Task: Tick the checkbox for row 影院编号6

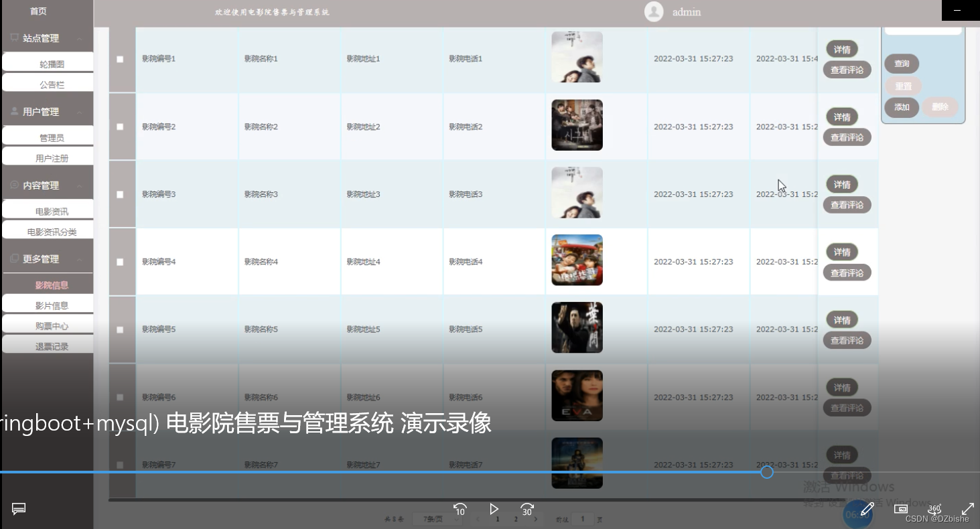Action: [120, 397]
